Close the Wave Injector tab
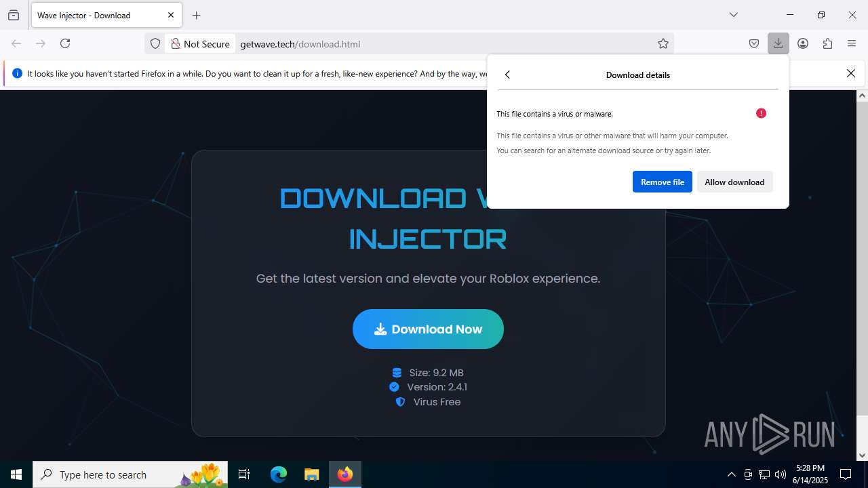 click(x=171, y=15)
